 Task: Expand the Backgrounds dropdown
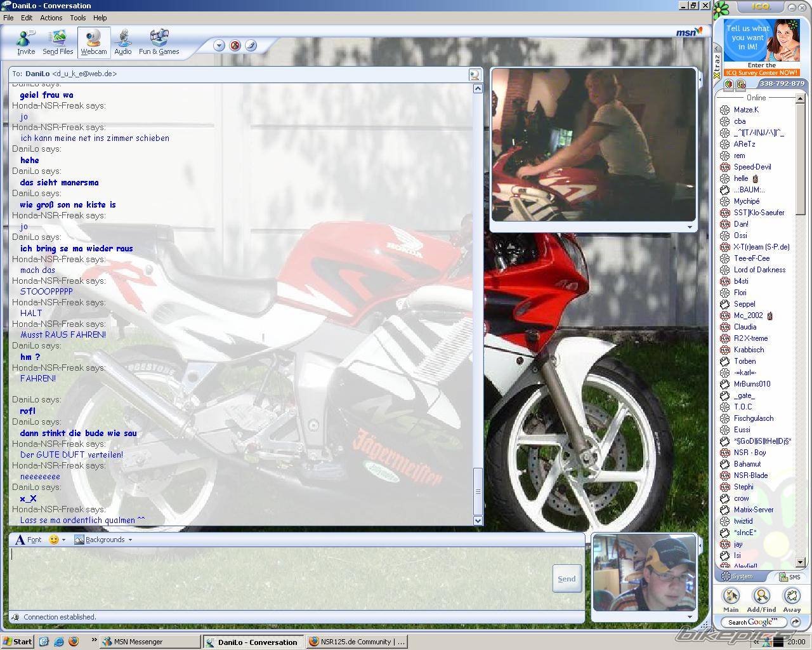pos(103,540)
